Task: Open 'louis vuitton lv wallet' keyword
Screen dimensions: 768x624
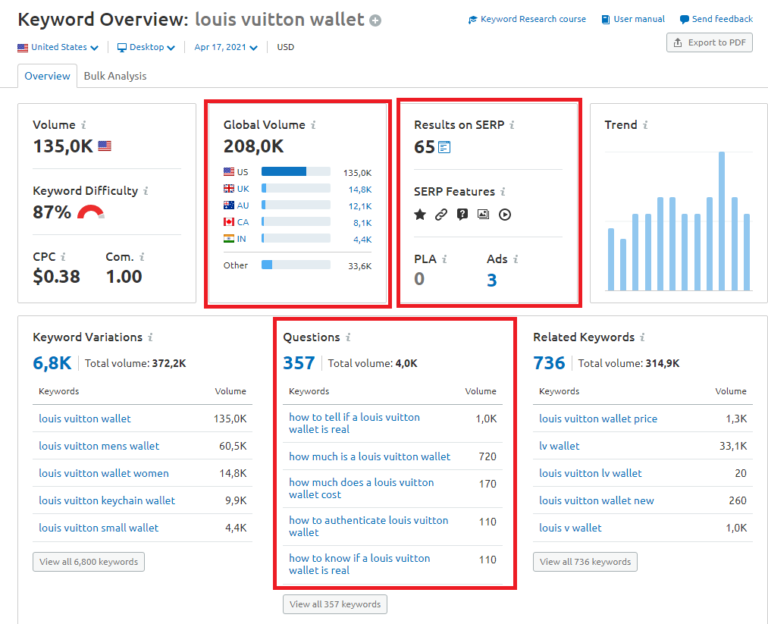Action: tap(590, 474)
